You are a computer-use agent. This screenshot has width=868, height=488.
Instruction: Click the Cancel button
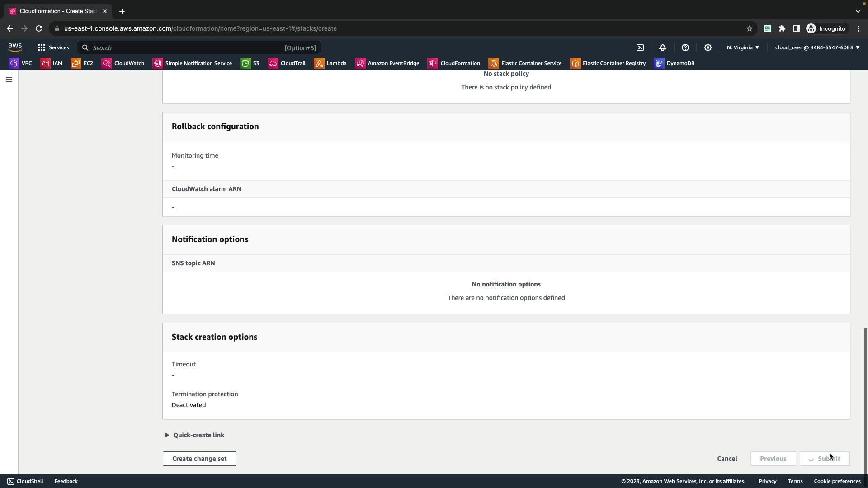pos(727,459)
